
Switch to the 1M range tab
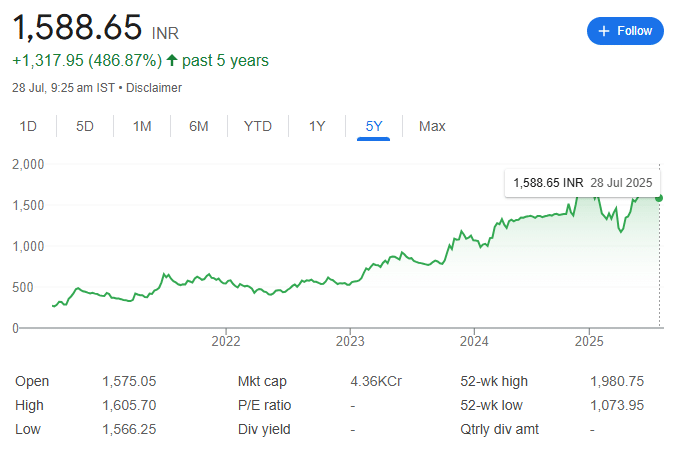pyautogui.click(x=142, y=126)
